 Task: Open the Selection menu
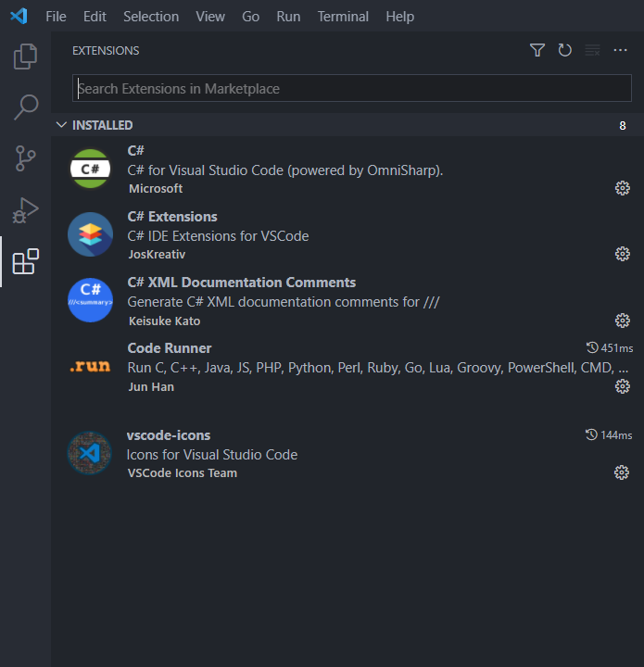[x=151, y=17]
